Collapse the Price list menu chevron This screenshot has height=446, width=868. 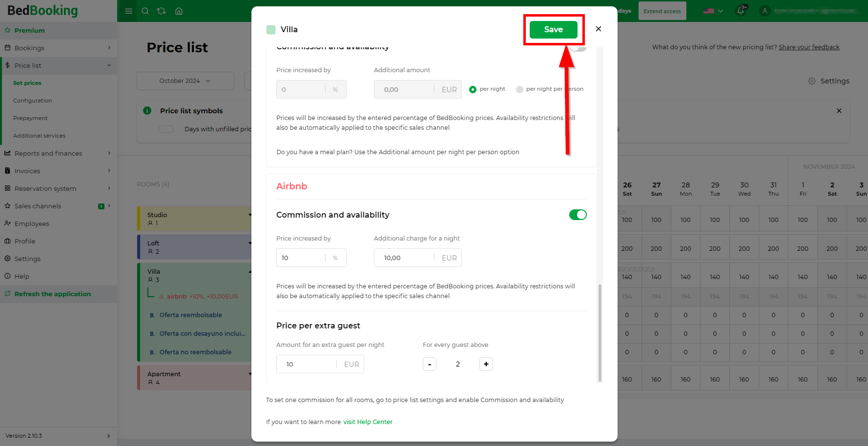click(109, 65)
